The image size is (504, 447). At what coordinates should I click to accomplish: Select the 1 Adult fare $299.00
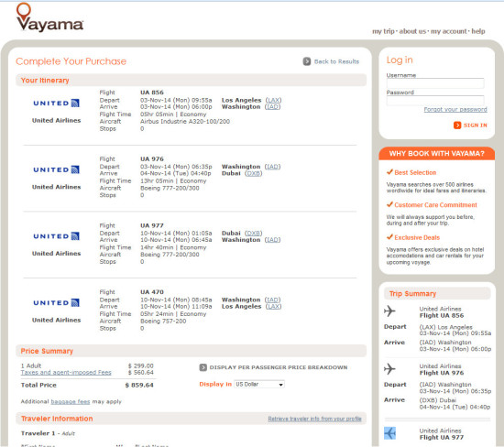point(141,365)
